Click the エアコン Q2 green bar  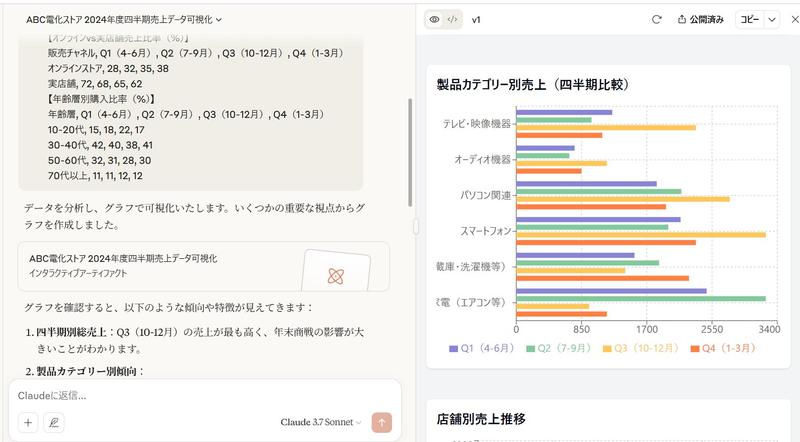coord(641,299)
